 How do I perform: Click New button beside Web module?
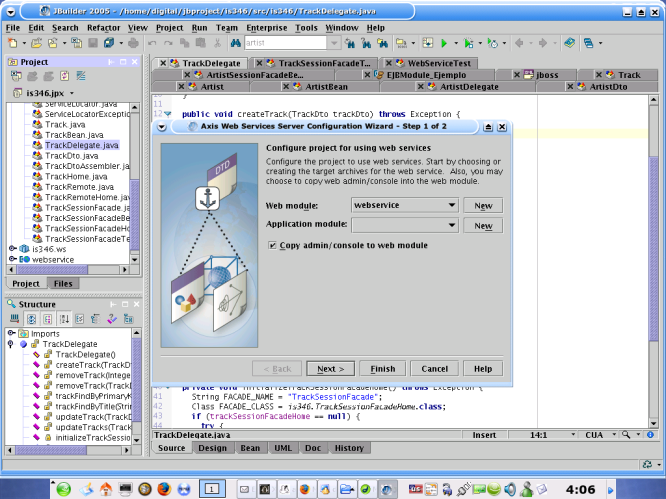pyautogui.click(x=483, y=204)
